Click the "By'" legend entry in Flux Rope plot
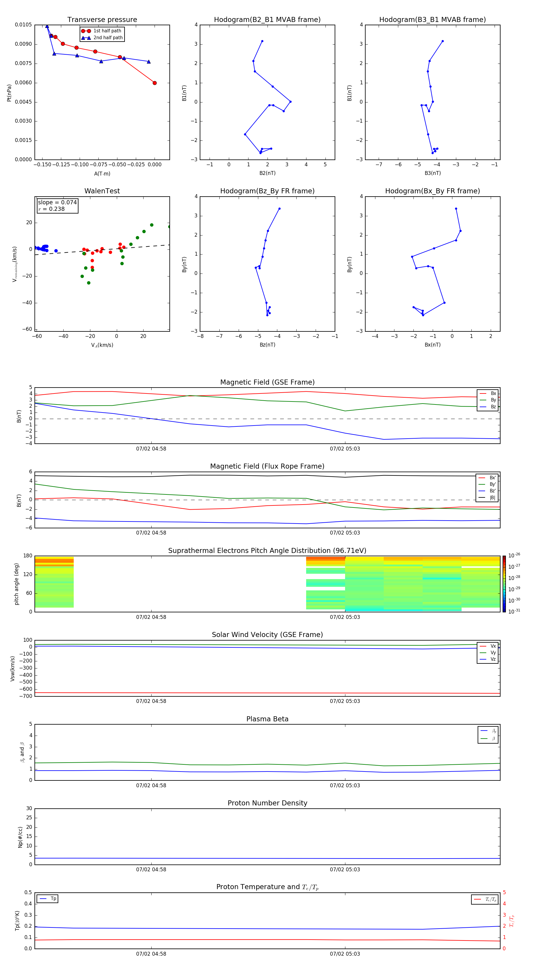This screenshot has height=980, width=535. point(487,484)
